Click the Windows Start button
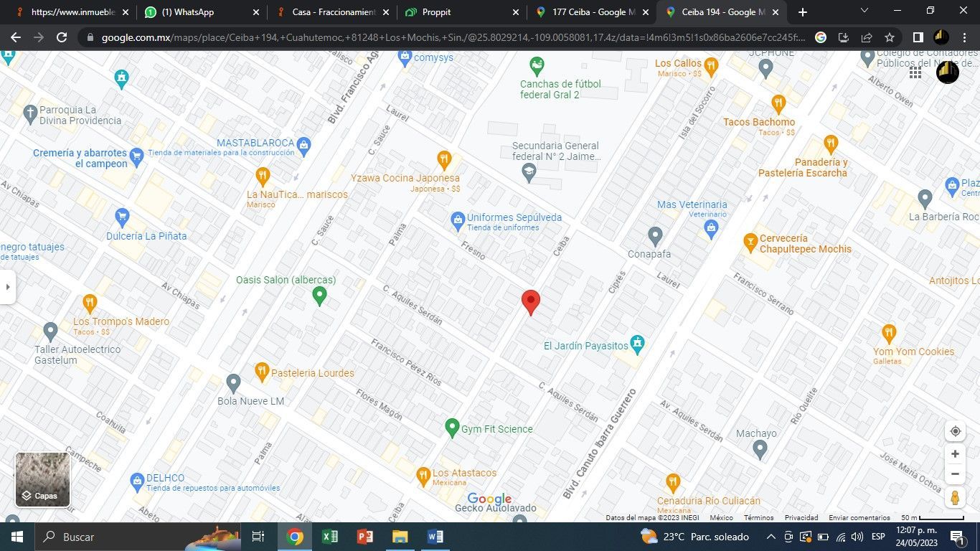Screen dimensions: 980x551 (x=17, y=537)
